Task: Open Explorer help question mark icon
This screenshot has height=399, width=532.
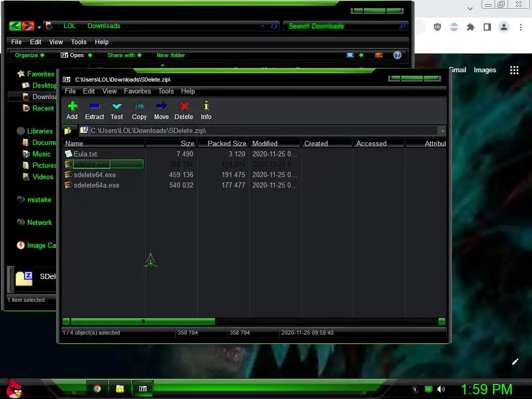Action: tap(397, 55)
